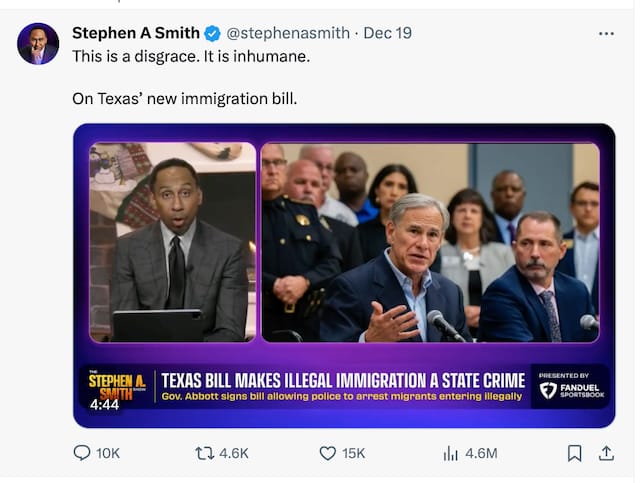
Task: Play the Texas immigration bill video
Action: pyautogui.click(x=344, y=250)
